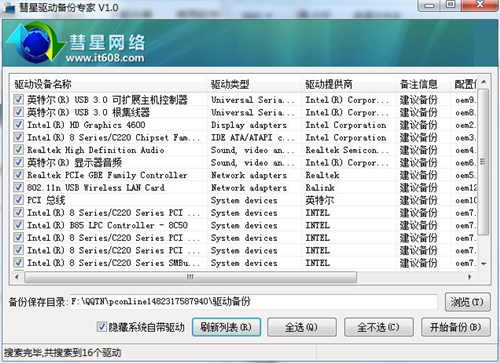500x363 pixels.
Task: Toggle Intel(R) 8 Series/C220 Series SMBu... checkbox
Action: [19, 263]
